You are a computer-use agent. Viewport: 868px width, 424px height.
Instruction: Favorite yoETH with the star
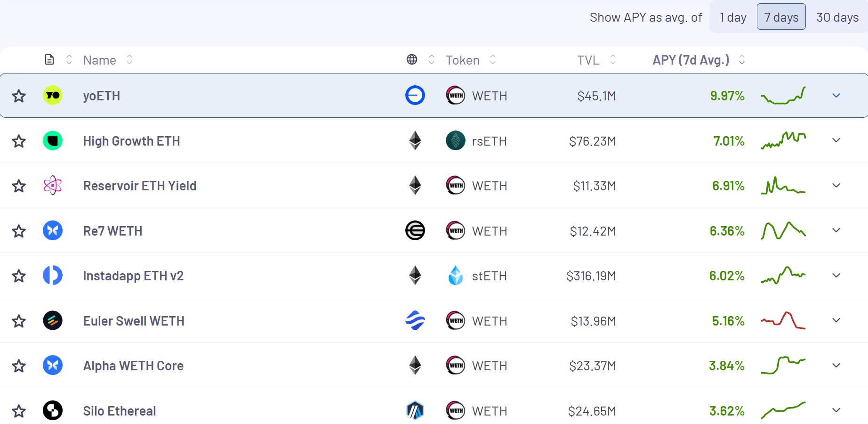19,96
